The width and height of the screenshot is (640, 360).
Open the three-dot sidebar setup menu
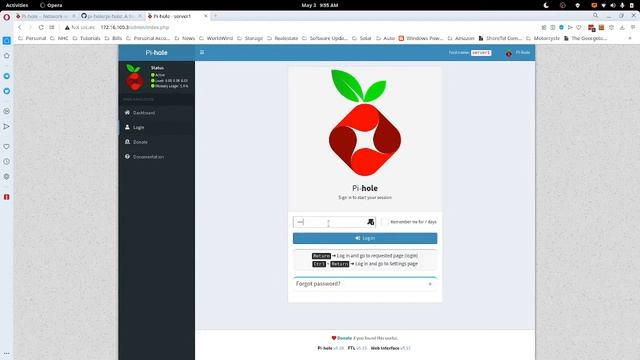[7, 353]
